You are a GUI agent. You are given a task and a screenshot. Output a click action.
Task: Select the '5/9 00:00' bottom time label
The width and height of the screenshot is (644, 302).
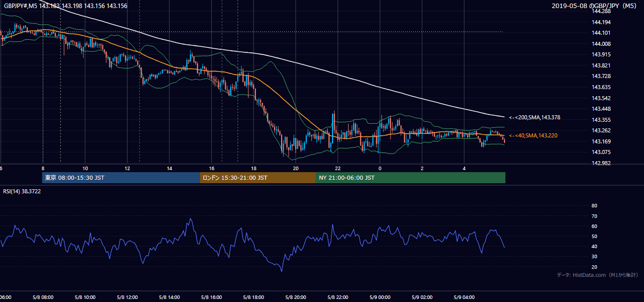380,297
